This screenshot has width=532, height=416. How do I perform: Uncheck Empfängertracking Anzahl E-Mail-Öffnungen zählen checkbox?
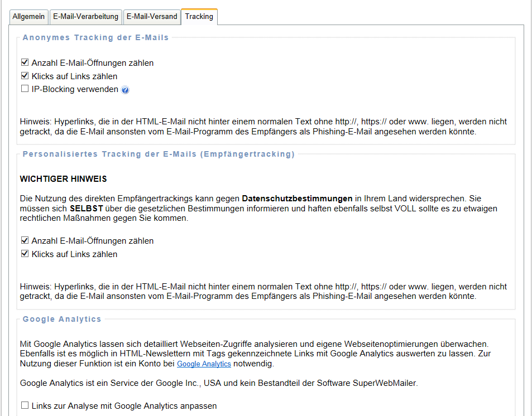coord(25,241)
